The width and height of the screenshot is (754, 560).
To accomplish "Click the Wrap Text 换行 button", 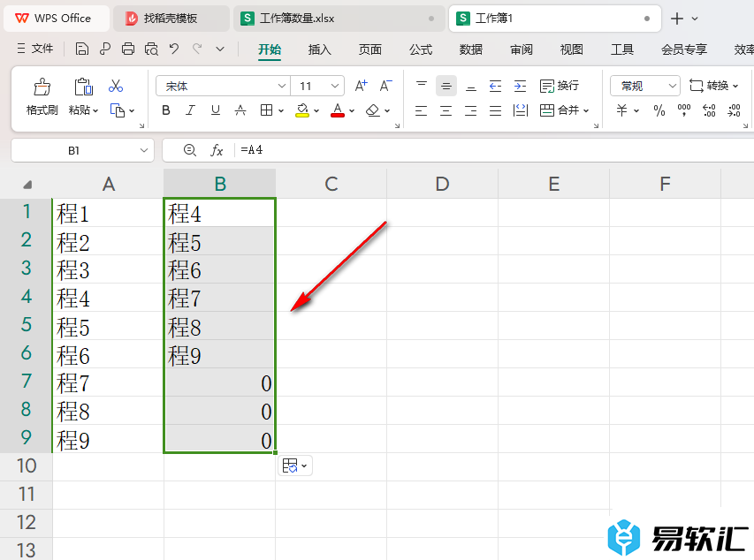I will (x=560, y=86).
